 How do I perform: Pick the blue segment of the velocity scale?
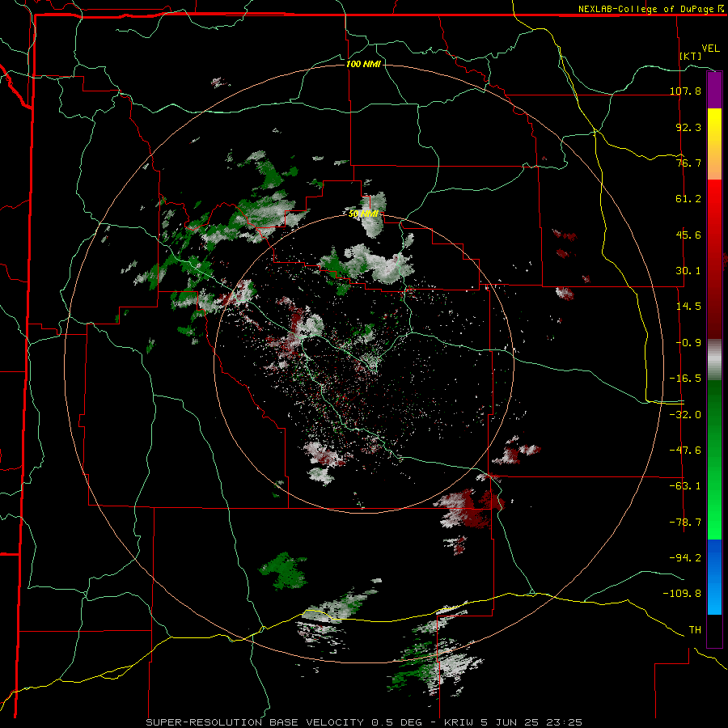pos(714,577)
